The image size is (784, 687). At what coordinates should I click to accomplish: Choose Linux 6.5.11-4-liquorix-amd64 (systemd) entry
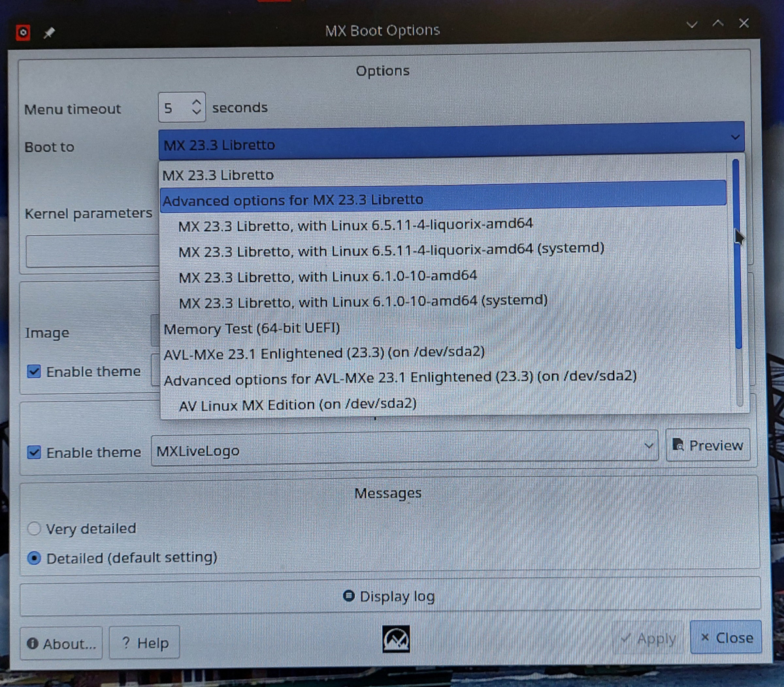pyautogui.click(x=442, y=250)
